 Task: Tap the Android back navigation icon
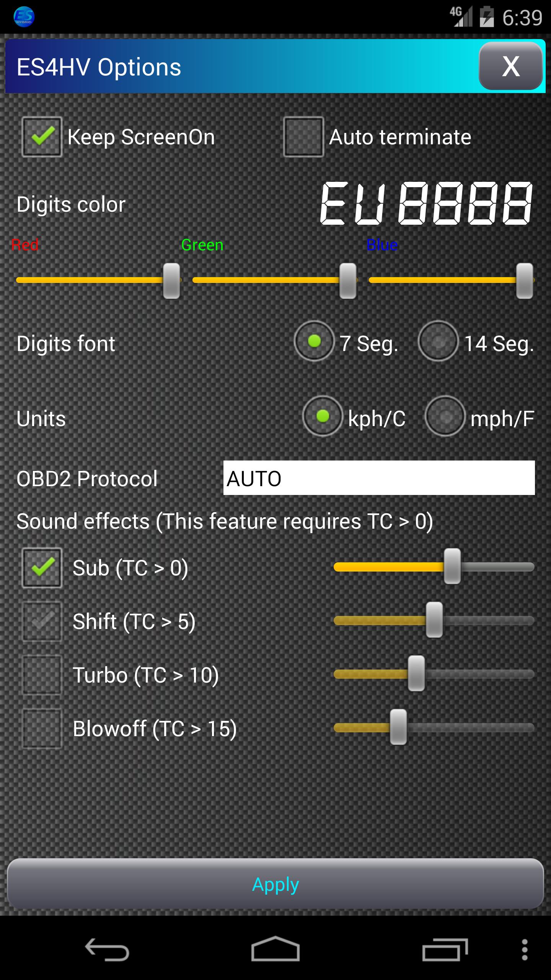click(x=107, y=949)
